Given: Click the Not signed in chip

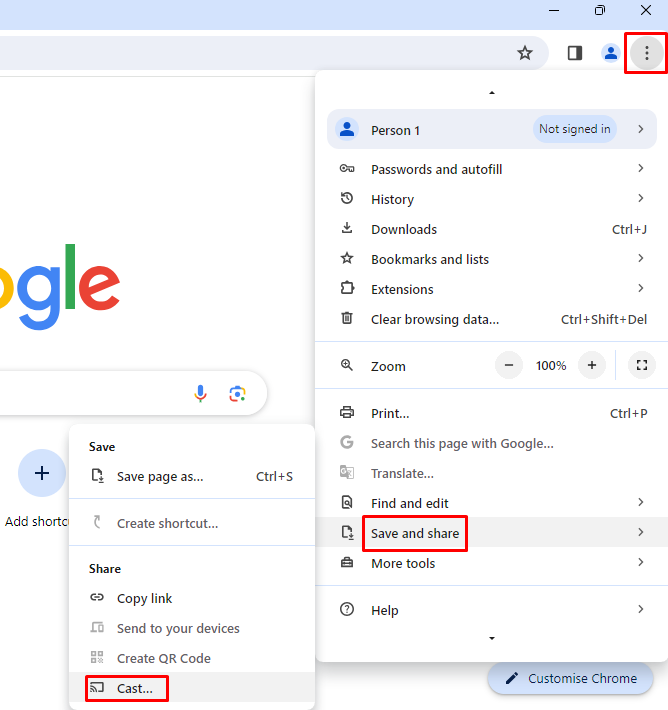Looking at the screenshot, I should pos(574,129).
